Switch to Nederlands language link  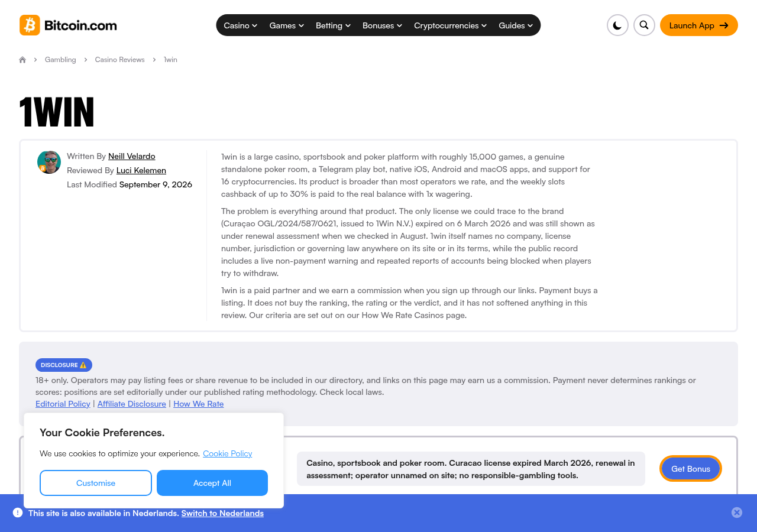point(222,513)
